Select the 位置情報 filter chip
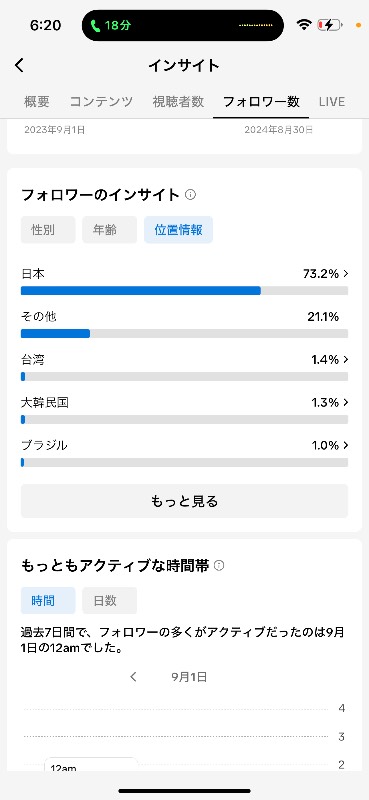This screenshot has height=800, width=369. click(179, 230)
